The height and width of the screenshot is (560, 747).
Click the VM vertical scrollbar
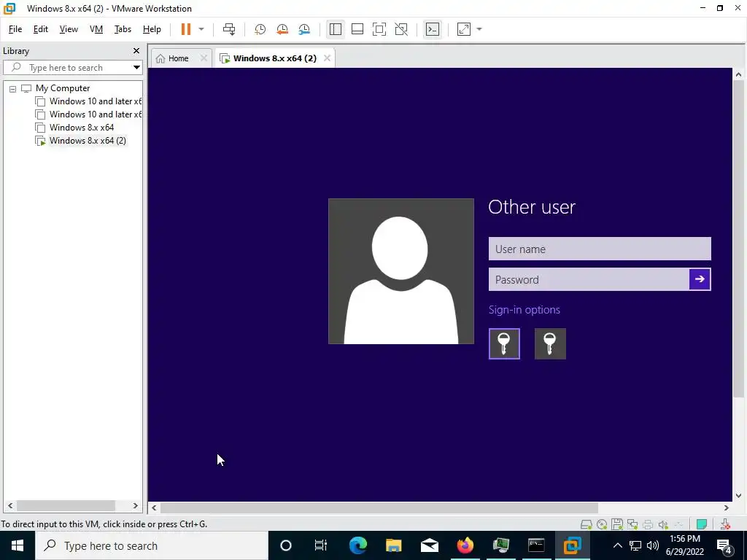pos(738,238)
